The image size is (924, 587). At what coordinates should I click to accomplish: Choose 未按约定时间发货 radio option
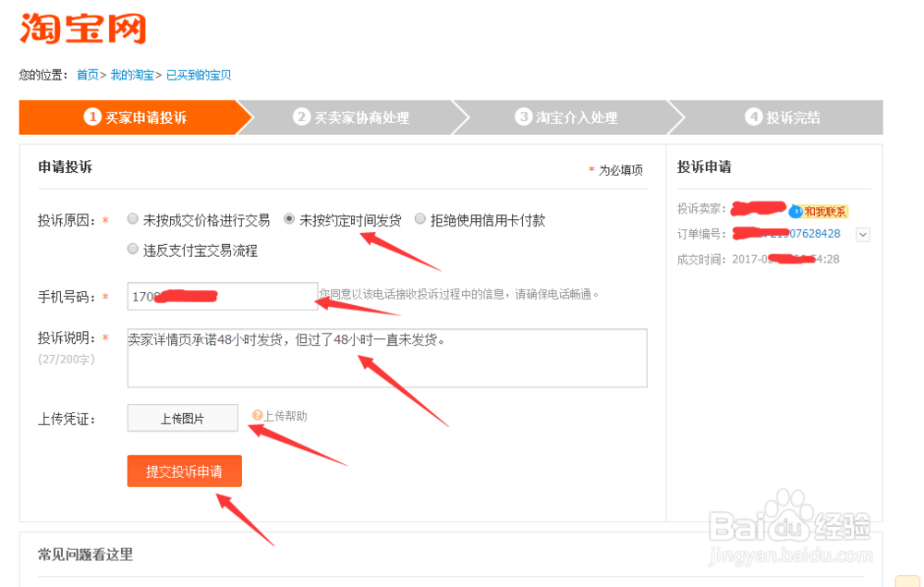coord(288,219)
